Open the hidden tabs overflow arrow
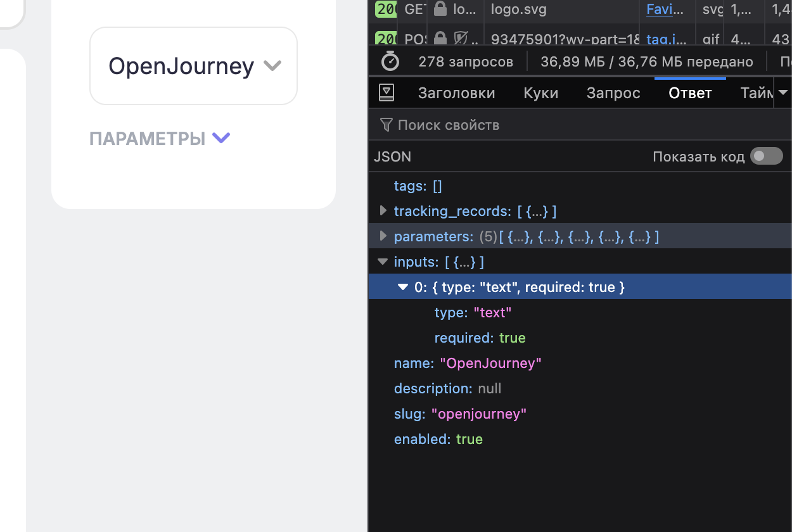This screenshot has width=792, height=532. point(783,93)
